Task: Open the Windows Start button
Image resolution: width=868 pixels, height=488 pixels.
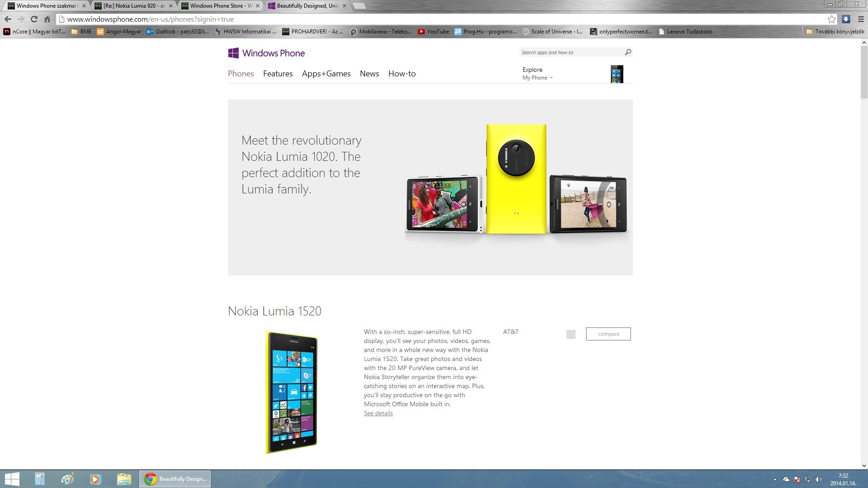Action: (x=12, y=479)
